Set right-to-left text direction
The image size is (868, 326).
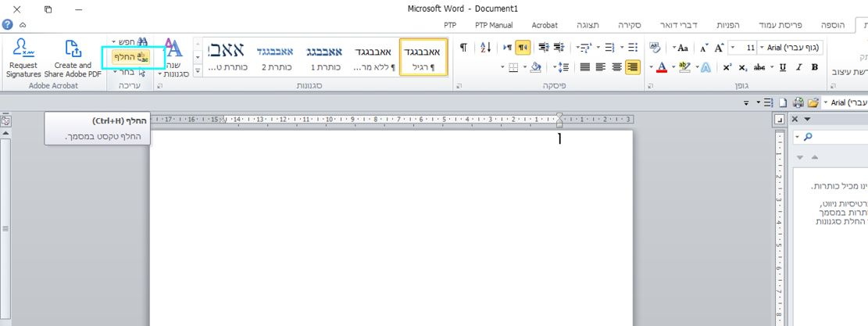point(523,48)
